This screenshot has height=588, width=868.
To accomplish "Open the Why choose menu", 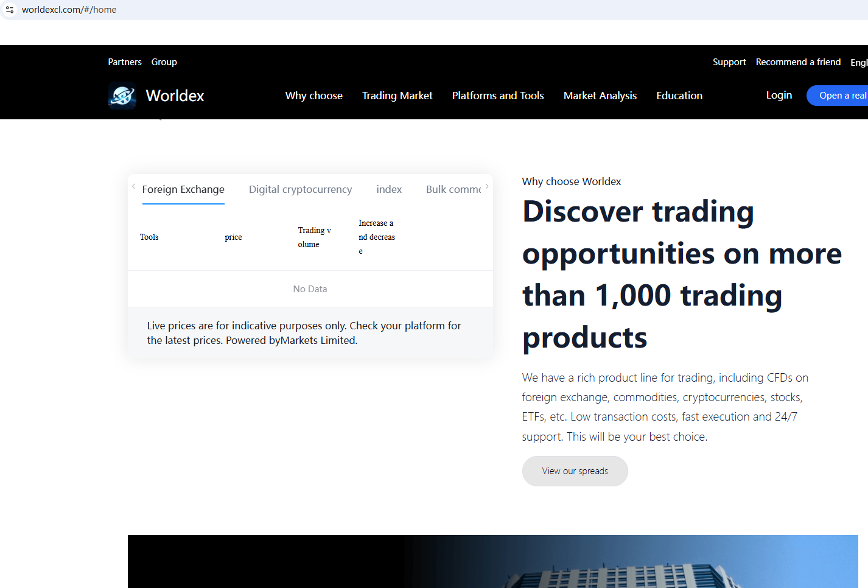I will (313, 96).
